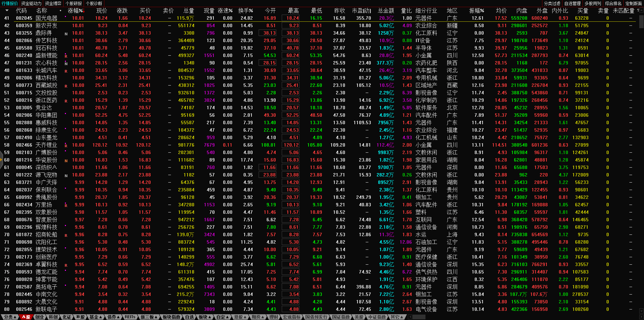Open the 个股诊断 tab
Viewport: 644px width, 320px height.
94,3
